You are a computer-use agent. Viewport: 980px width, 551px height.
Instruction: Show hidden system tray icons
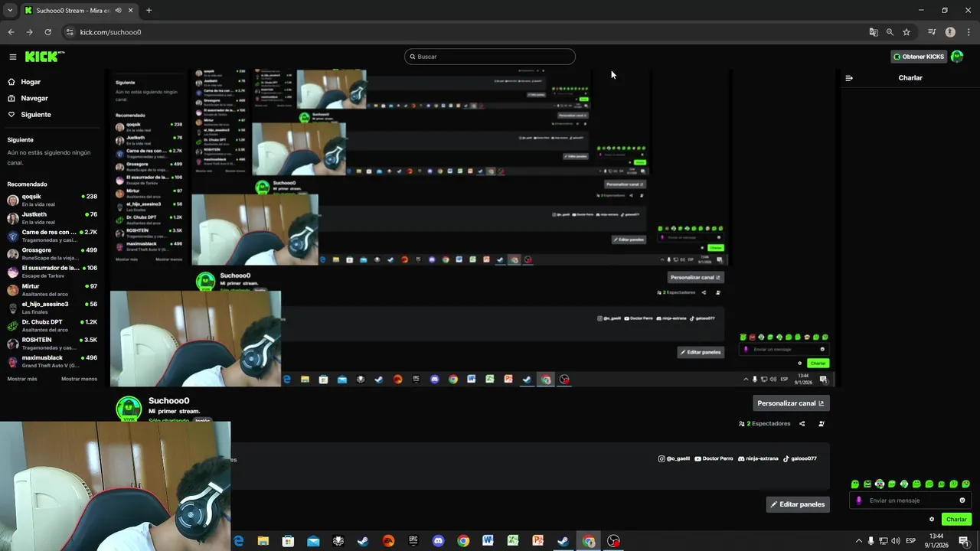click(x=858, y=541)
